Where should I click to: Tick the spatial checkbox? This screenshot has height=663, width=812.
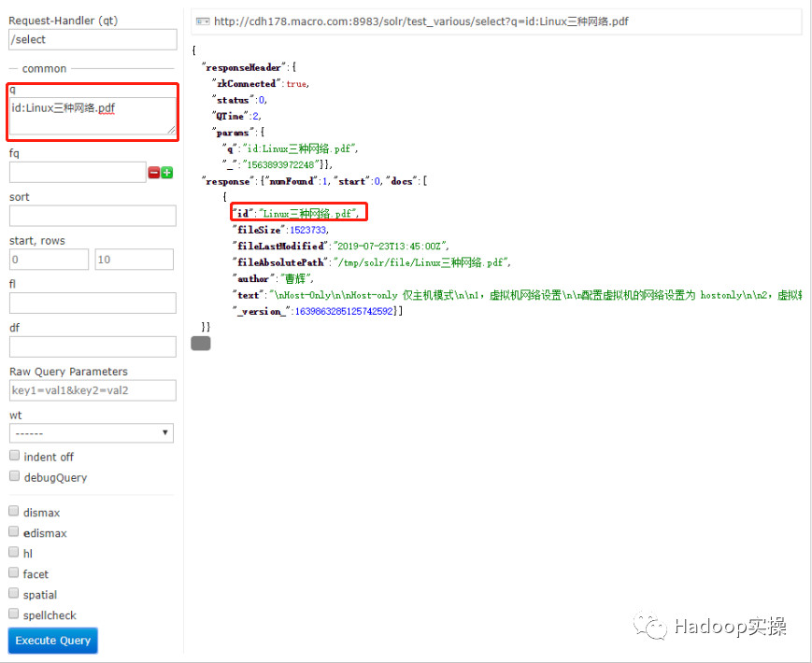coord(15,594)
